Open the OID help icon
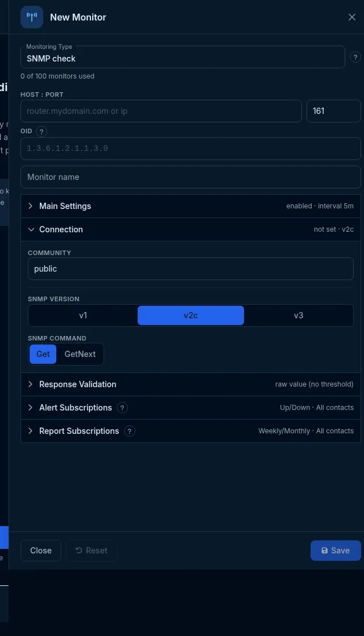 click(42, 132)
